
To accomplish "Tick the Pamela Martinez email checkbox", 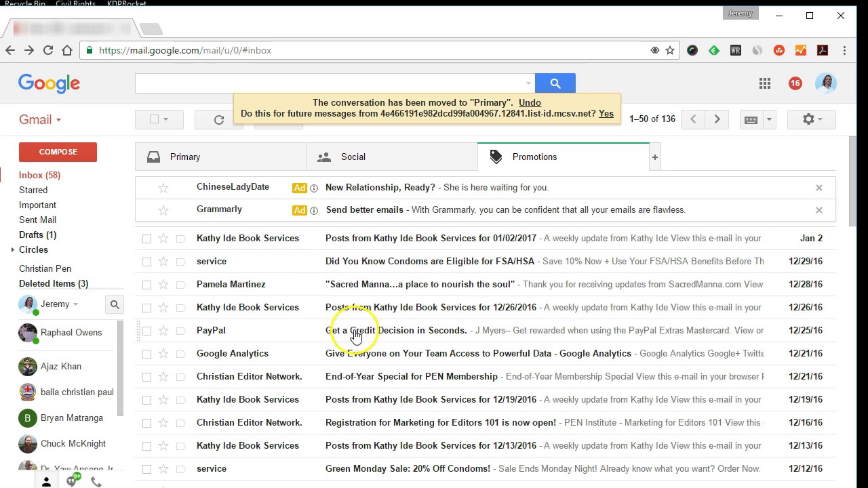I will pyautogui.click(x=146, y=285).
